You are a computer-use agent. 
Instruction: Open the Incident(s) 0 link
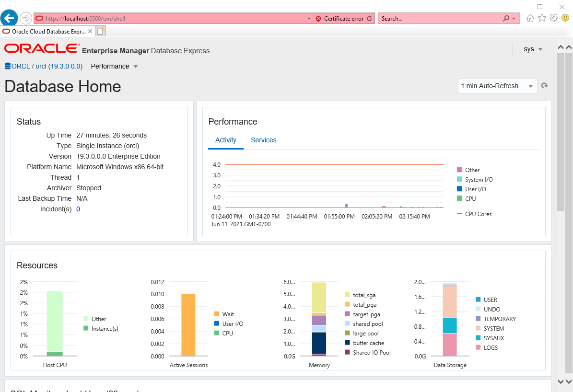click(x=78, y=208)
